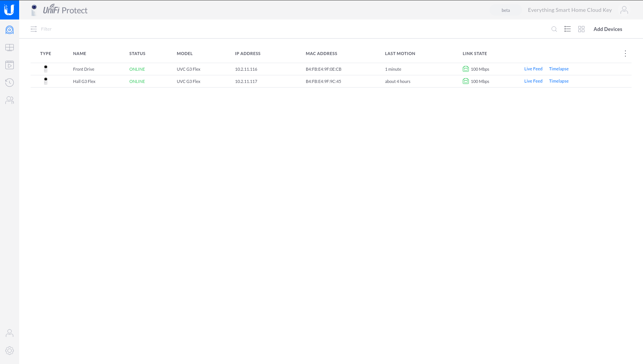Image resolution: width=643 pixels, height=364 pixels.
Task: Open the Settings gear in sidebar
Action: pos(10,351)
